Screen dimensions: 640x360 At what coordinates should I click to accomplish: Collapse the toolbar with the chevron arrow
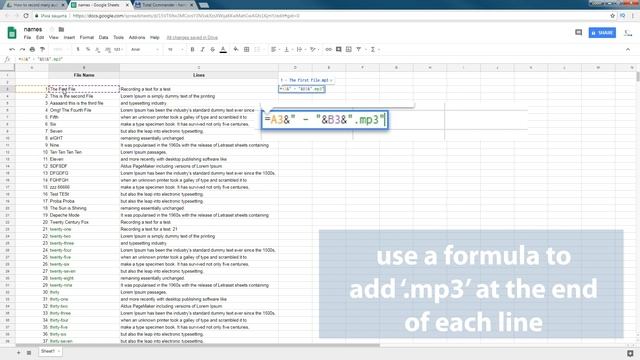point(628,49)
